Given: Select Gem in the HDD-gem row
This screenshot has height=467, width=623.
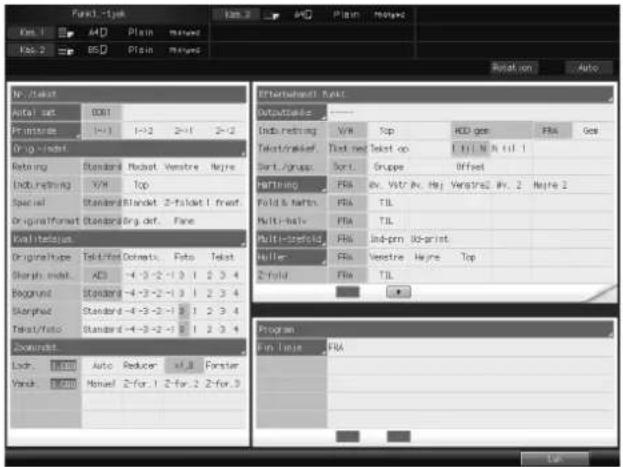Looking at the screenshot, I should pyautogui.click(x=590, y=131).
